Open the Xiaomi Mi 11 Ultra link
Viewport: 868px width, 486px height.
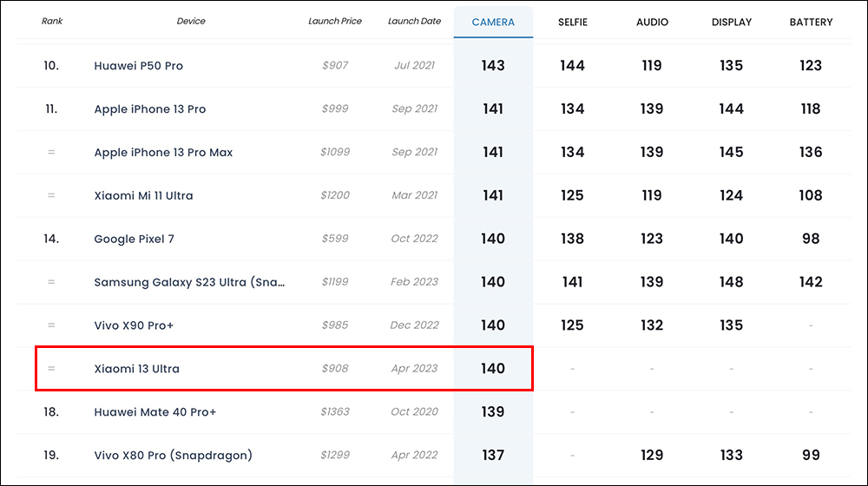[x=143, y=195]
